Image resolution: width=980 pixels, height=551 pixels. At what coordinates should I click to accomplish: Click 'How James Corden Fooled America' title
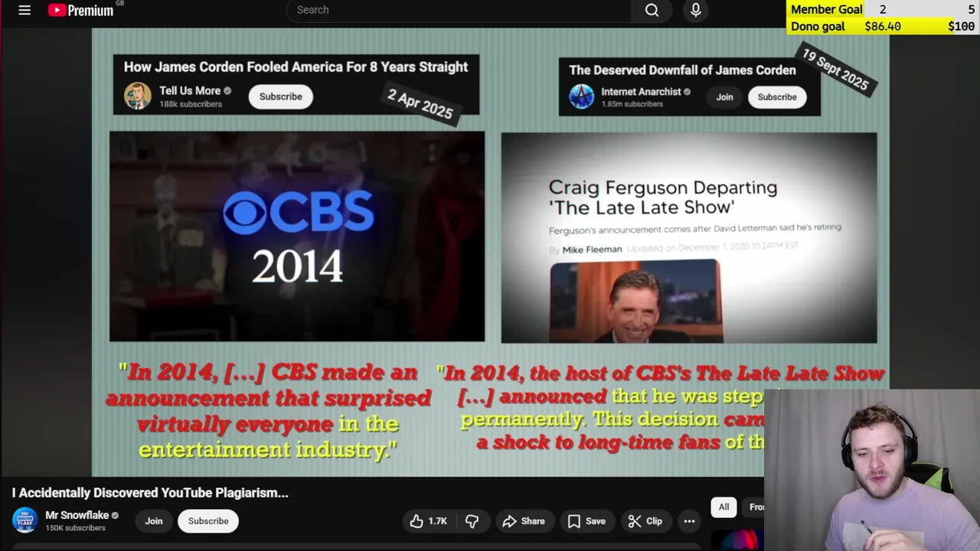[x=296, y=67]
